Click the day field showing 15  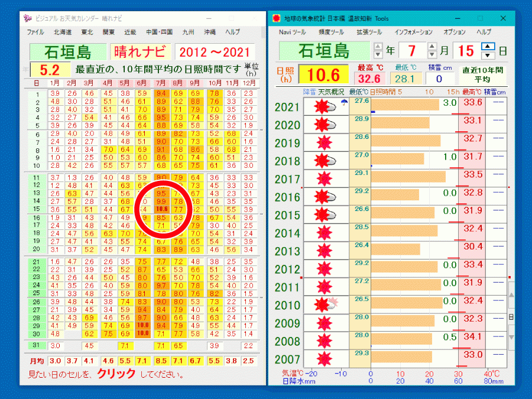[466, 50]
